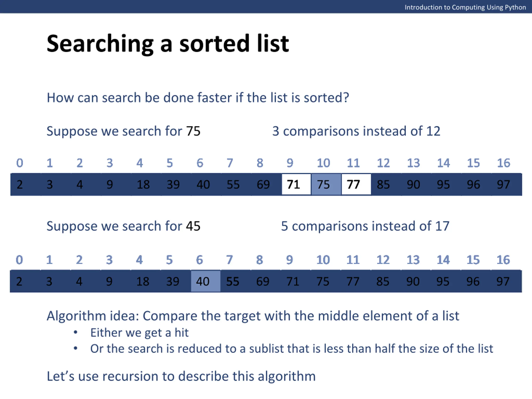Click the 2 cell in the lower list
This screenshot has height=399, width=532.
(19, 281)
